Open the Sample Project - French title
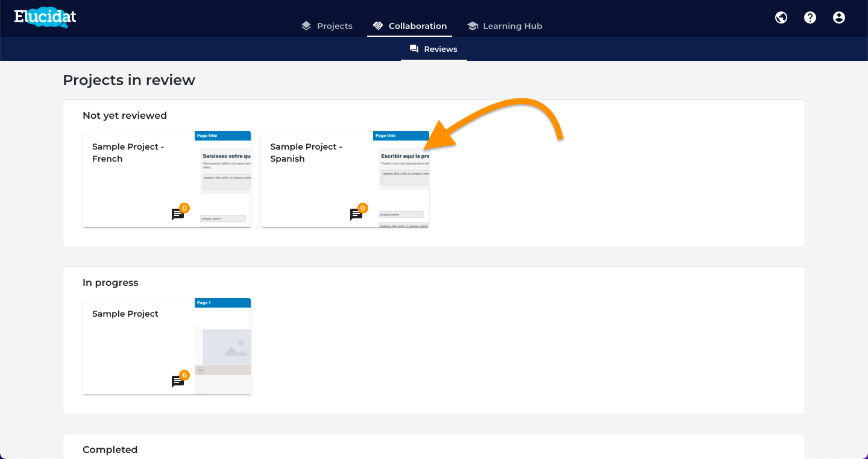The height and width of the screenshot is (459, 868). click(x=128, y=153)
